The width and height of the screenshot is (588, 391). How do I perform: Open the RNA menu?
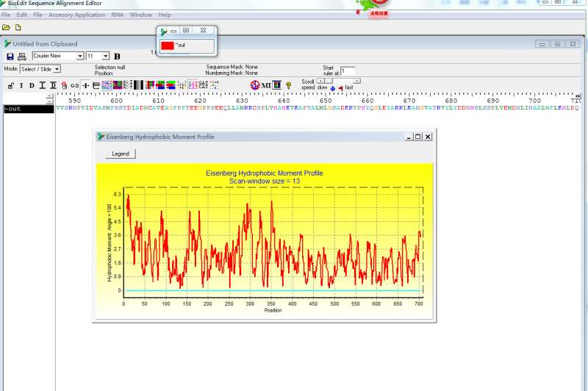(x=118, y=15)
